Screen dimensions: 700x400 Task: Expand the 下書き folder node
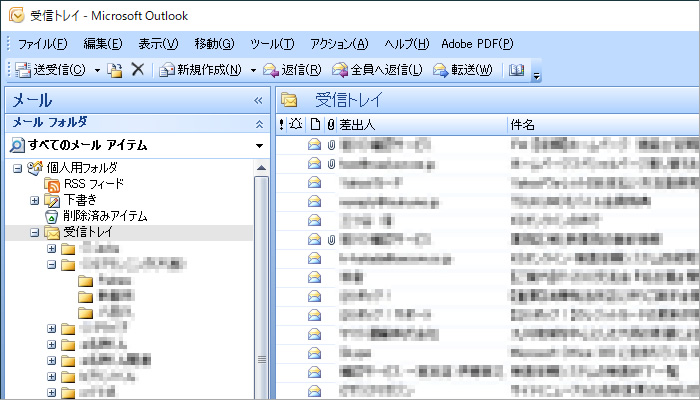pyautogui.click(x=34, y=200)
